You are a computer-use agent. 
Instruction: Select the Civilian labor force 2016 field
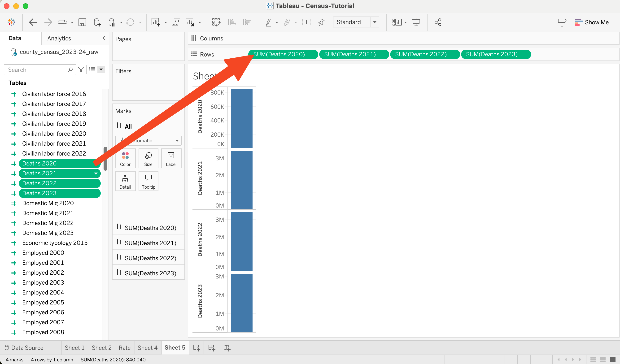54,94
